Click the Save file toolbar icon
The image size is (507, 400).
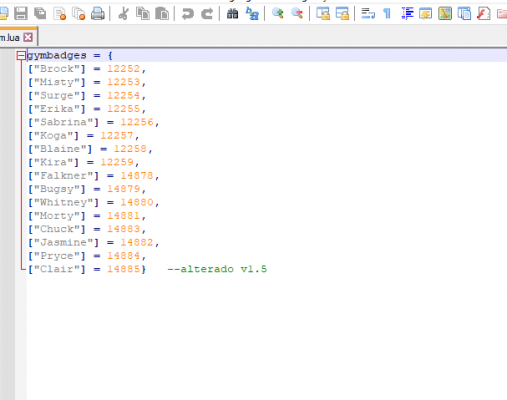coord(21,14)
